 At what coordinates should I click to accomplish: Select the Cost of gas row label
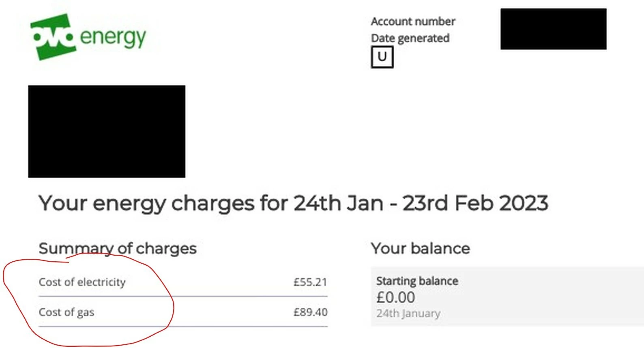point(67,312)
